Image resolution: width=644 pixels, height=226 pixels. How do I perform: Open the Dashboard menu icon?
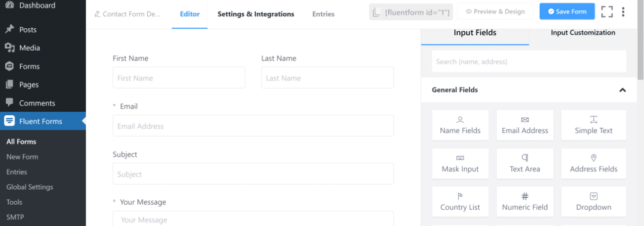point(9,5)
